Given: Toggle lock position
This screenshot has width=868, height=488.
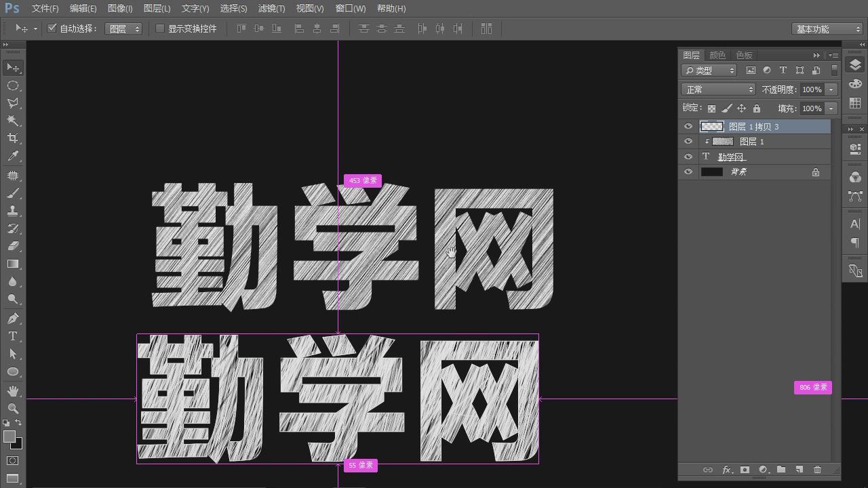Looking at the screenshot, I should pos(742,108).
